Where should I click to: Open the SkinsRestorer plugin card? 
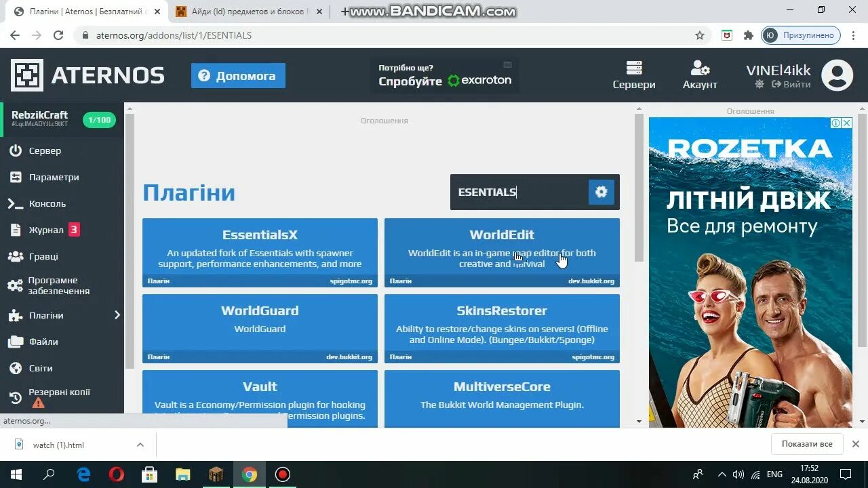pyautogui.click(x=502, y=328)
